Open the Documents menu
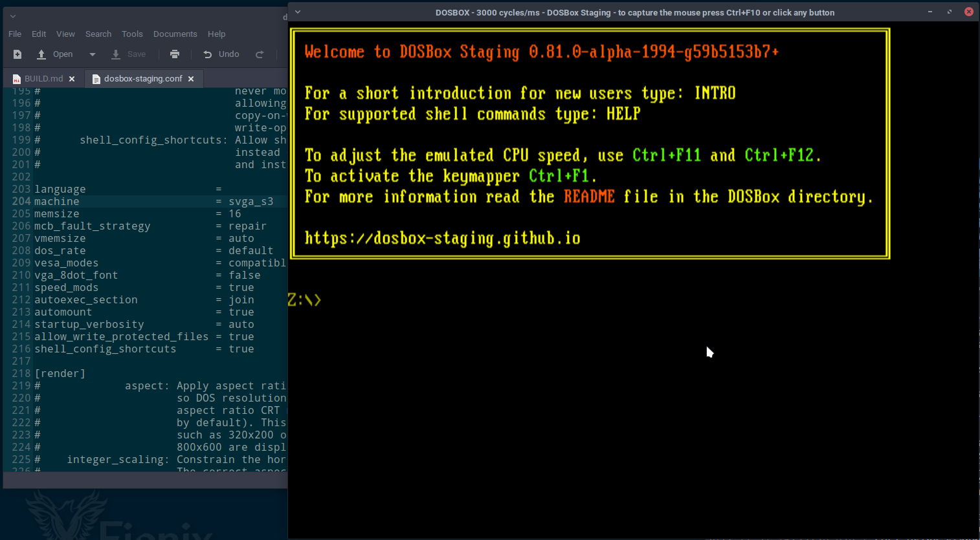This screenshot has height=540, width=980. tap(175, 34)
